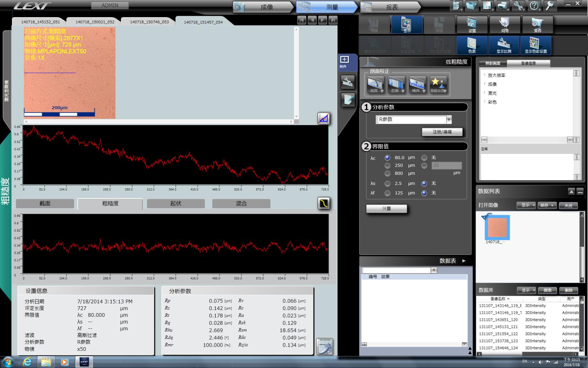Viewport: 588px width, 368px height.
Task: Select λc 250 μm radio button
Action: pos(387,166)
